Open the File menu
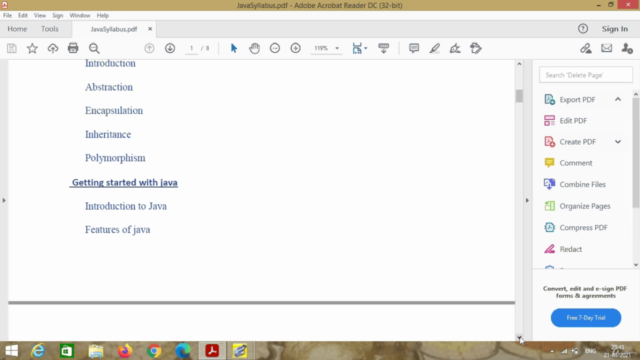The image size is (640, 360). pyautogui.click(x=7, y=15)
